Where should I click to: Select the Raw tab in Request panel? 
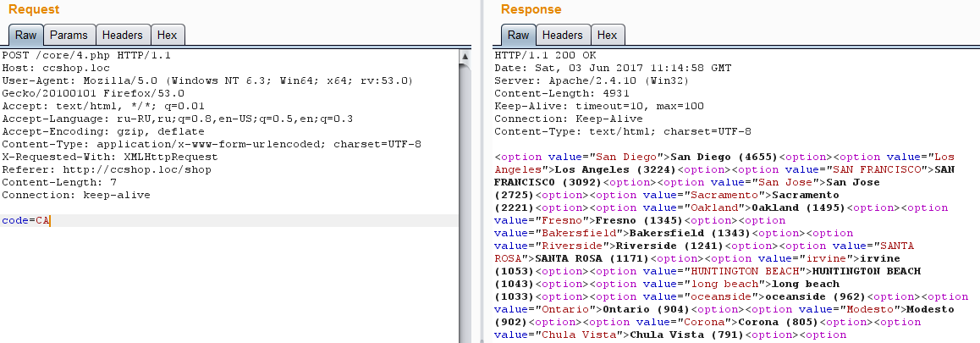coord(25,35)
